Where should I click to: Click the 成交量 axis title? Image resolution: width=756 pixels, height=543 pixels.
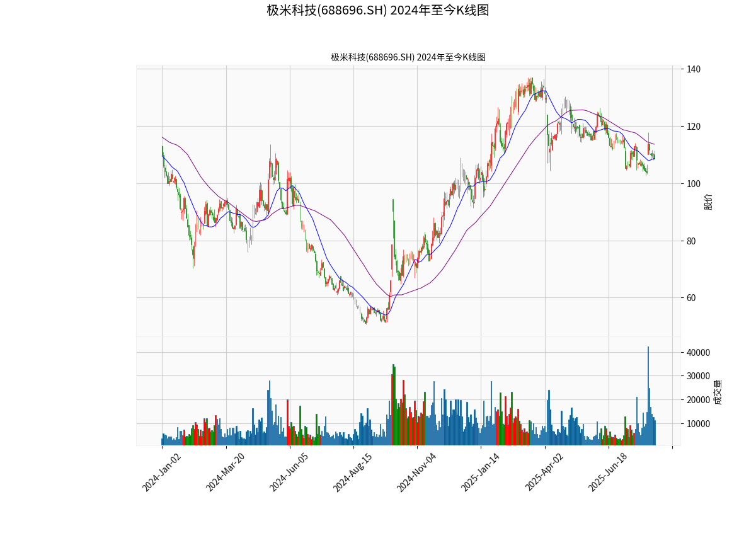tap(718, 392)
